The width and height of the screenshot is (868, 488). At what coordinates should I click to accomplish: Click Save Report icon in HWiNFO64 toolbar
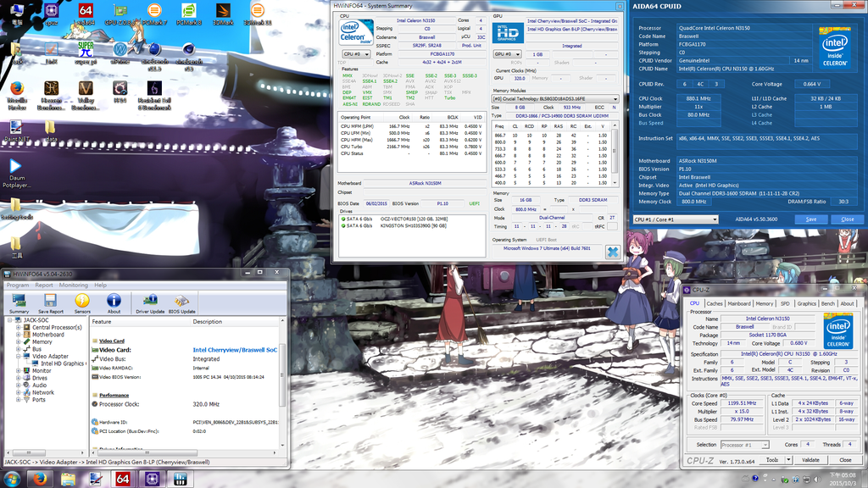[x=50, y=304]
